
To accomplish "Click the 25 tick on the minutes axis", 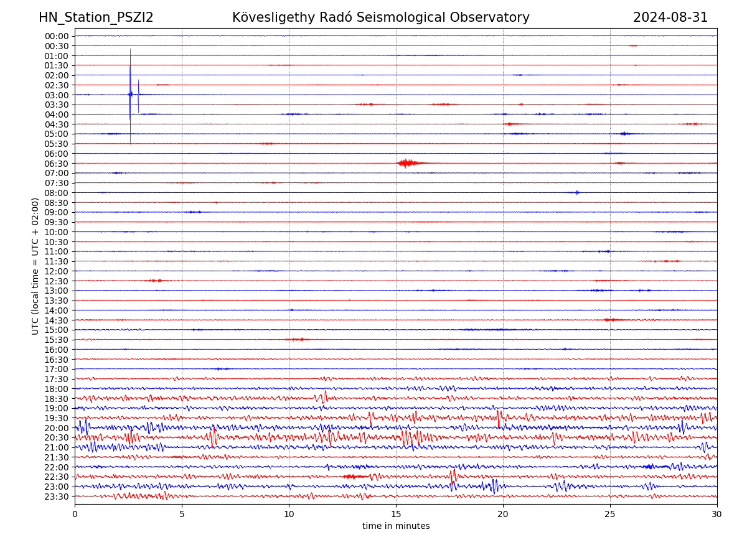I will pos(610,515).
